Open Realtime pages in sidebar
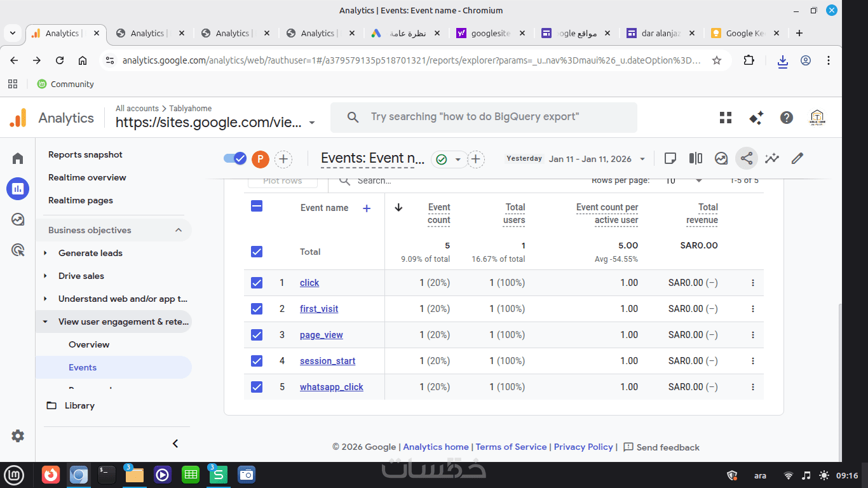This screenshot has height=488, width=868. point(81,200)
